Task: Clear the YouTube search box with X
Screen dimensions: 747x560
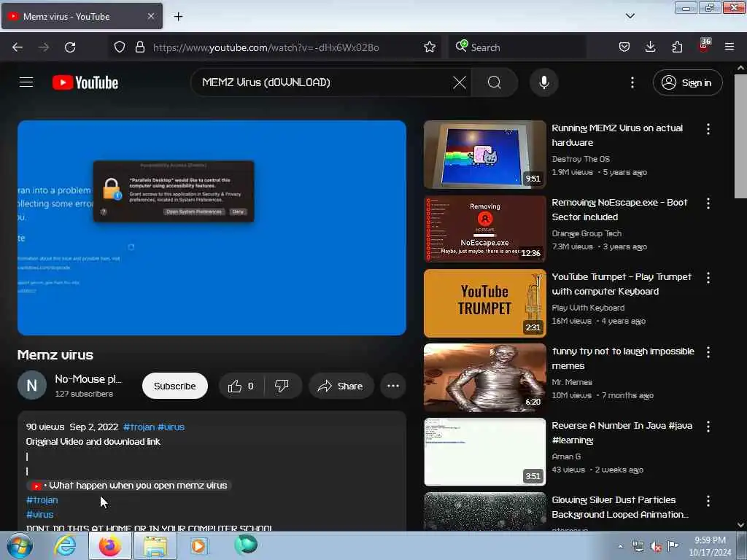Action: (x=460, y=82)
